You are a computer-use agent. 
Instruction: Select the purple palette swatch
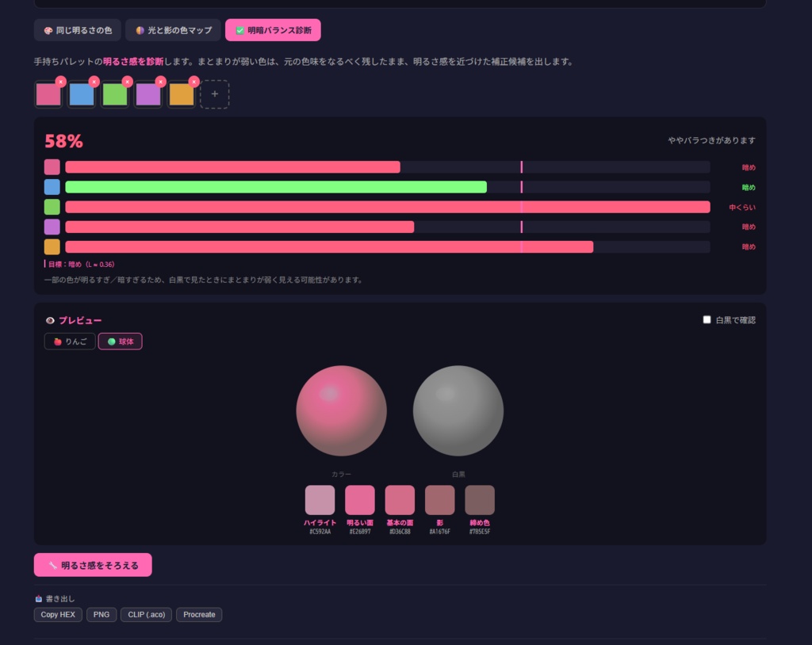(x=148, y=95)
